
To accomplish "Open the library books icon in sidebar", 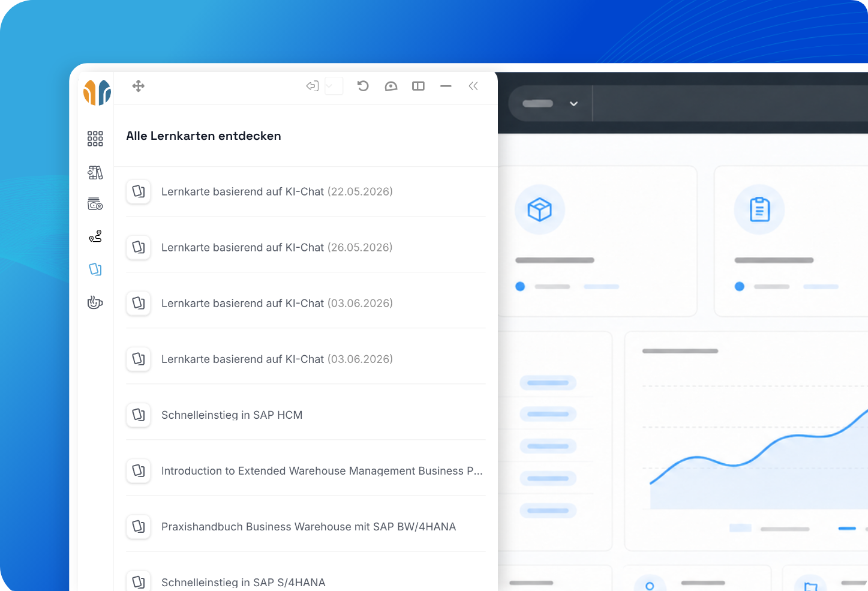I will [x=95, y=173].
